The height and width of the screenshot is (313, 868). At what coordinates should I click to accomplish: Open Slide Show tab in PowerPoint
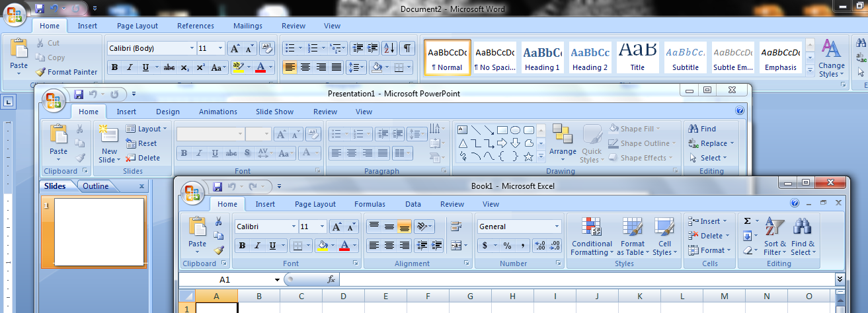(x=275, y=112)
